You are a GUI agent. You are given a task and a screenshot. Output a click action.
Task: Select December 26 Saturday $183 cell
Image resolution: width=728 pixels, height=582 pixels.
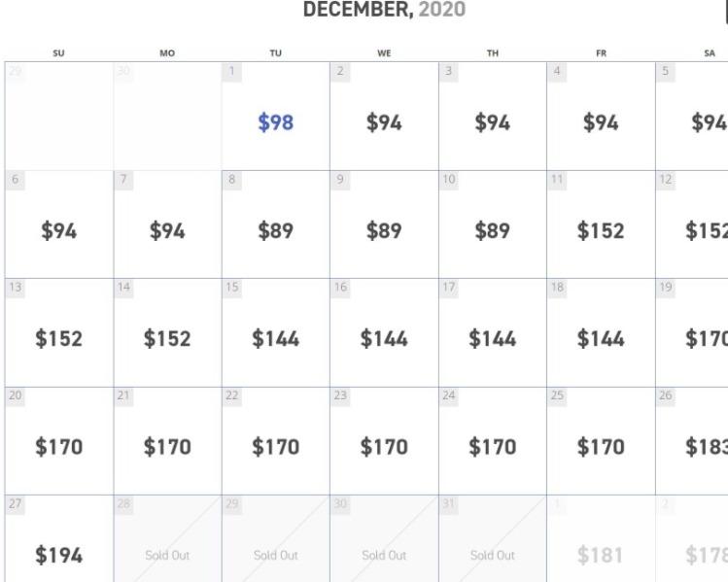pyautogui.click(x=692, y=441)
